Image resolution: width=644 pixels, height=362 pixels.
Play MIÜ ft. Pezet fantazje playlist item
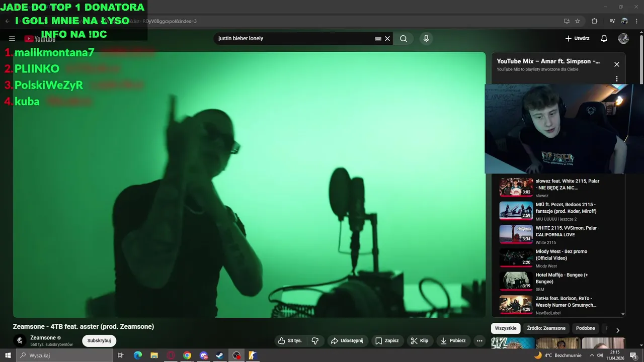pyautogui.click(x=557, y=211)
